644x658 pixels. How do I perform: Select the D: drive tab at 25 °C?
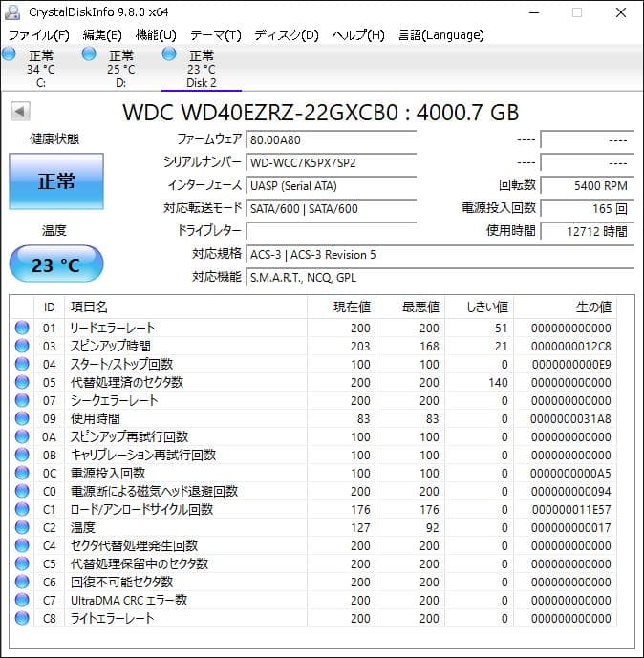click(x=121, y=69)
